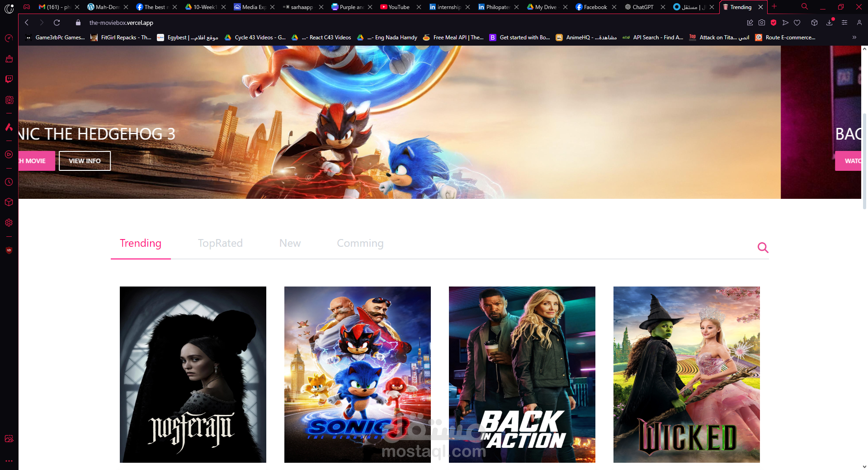Click the send/flow arrow icon in toolbar
This screenshot has height=470, width=868.
tap(785, 23)
